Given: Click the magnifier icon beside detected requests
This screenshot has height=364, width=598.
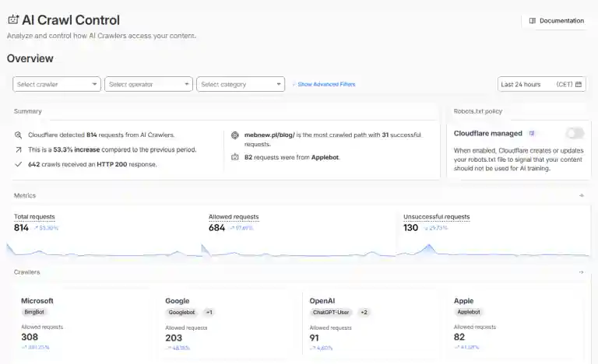Looking at the screenshot, I should [18, 135].
